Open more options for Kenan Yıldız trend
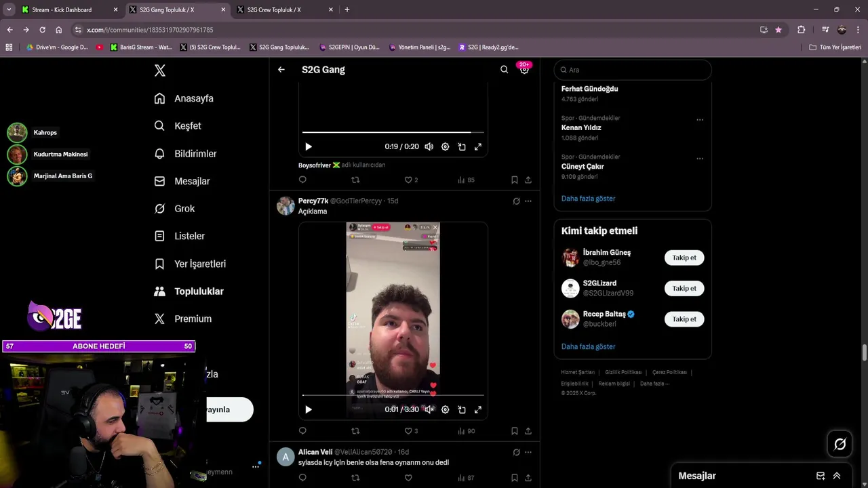Viewport: 868px width, 488px height. pyautogui.click(x=699, y=120)
